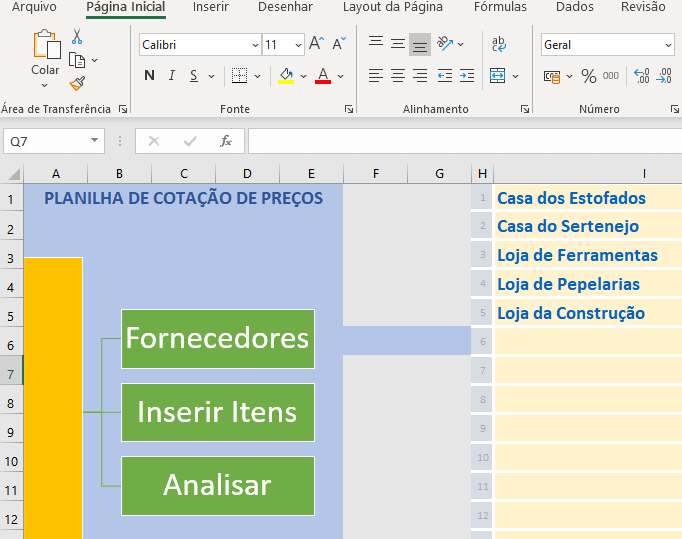Image resolution: width=682 pixels, height=539 pixels.
Task: Open Alinhamento dialog launcher
Action: coord(525,109)
